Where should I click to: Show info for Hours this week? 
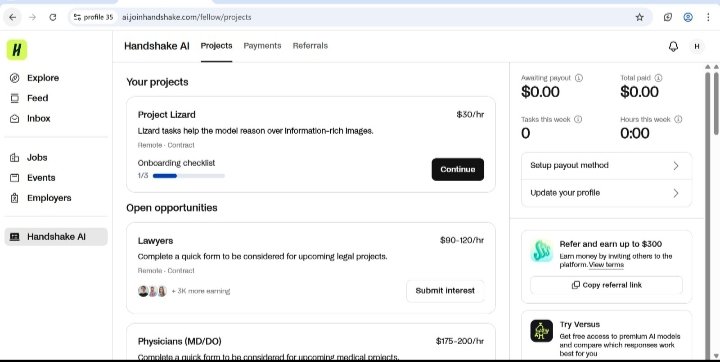(678, 119)
